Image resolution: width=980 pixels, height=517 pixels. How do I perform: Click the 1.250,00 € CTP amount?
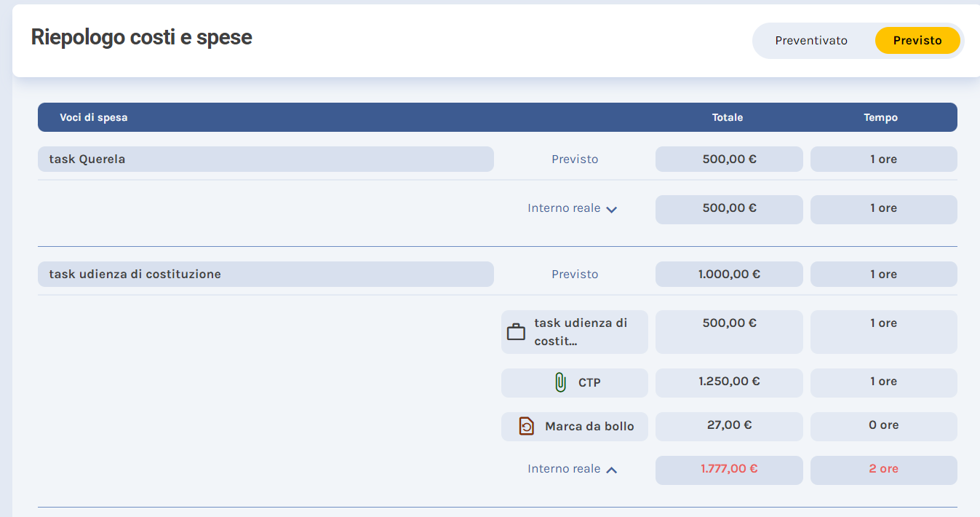729,382
